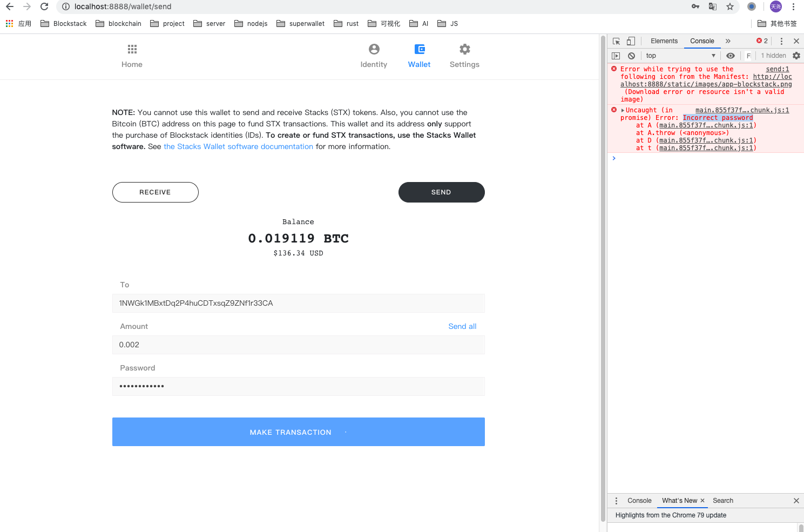
Task: Click the saved password key icon
Action: (x=695, y=6)
